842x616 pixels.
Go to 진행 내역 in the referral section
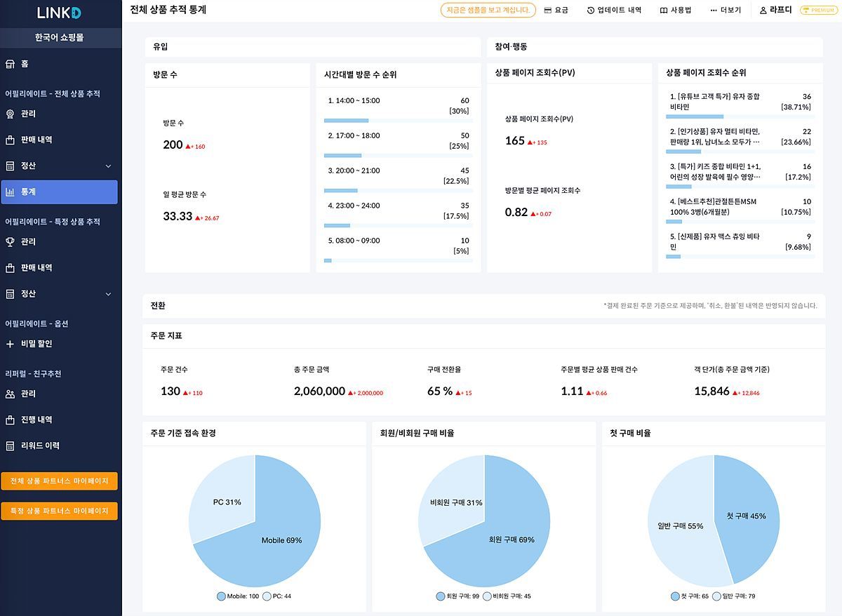(x=36, y=420)
